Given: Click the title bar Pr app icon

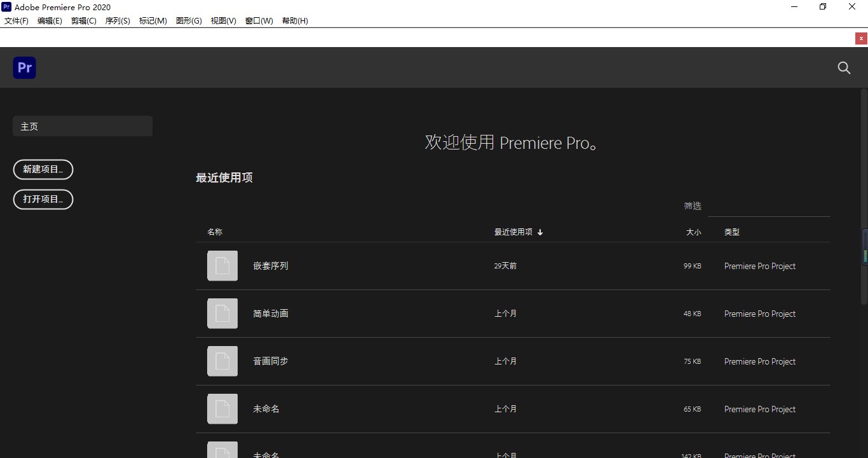Looking at the screenshot, I should coord(6,7).
